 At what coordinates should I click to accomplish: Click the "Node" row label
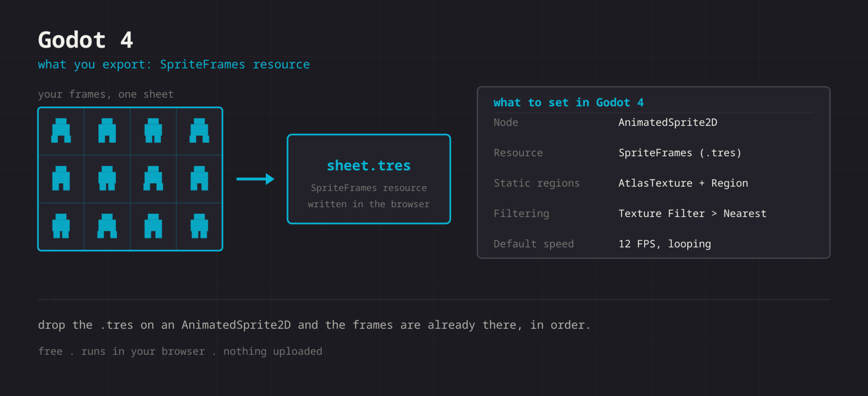pos(506,123)
